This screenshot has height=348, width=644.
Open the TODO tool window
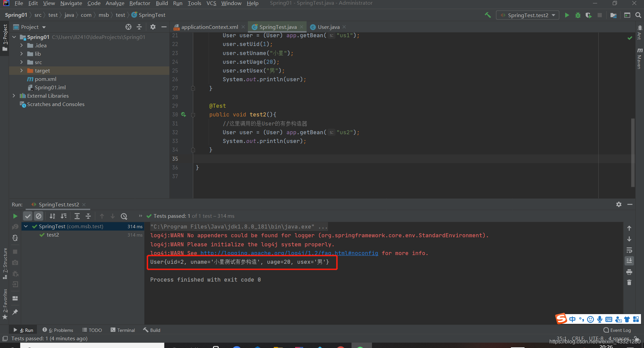coord(92,330)
